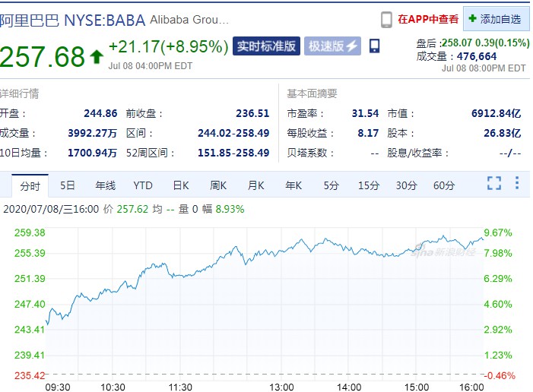
Task: Open the three-dot chart options menu
Action: tap(517, 183)
